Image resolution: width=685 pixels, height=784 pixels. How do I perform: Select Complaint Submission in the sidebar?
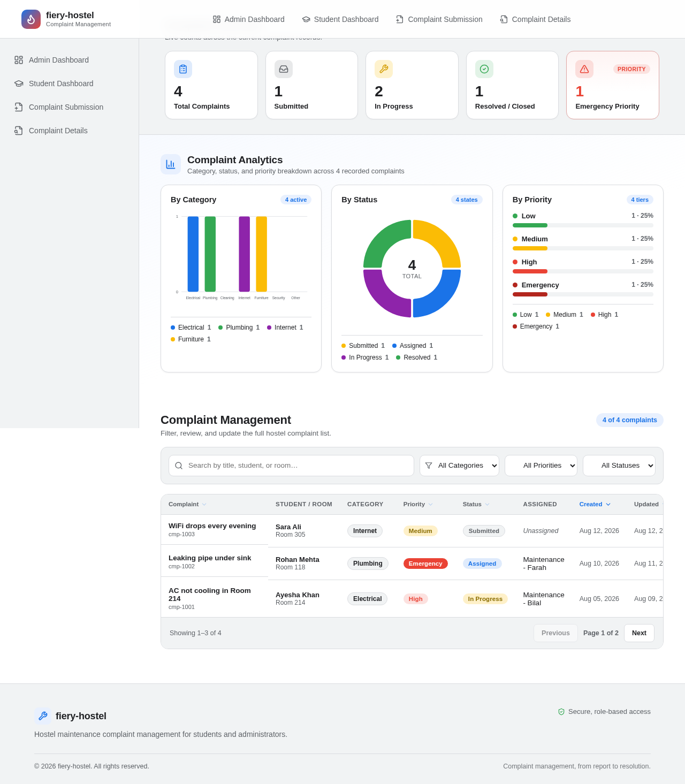tap(69, 107)
